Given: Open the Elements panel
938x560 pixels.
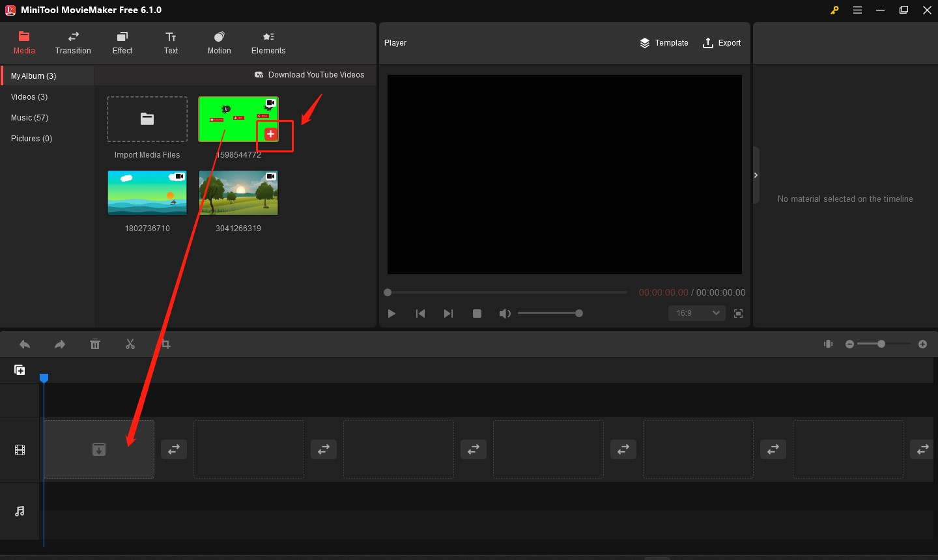Looking at the screenshot, I should (x=268, y=42).
